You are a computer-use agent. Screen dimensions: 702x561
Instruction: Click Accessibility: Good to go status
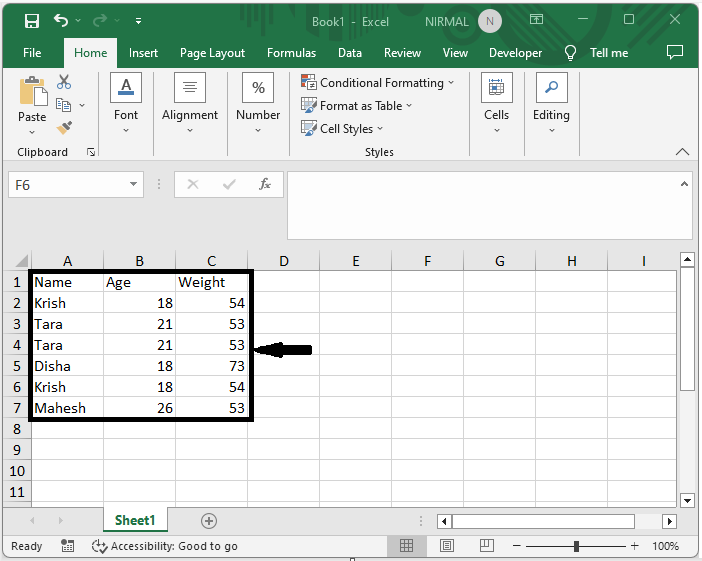click(165, 546)
